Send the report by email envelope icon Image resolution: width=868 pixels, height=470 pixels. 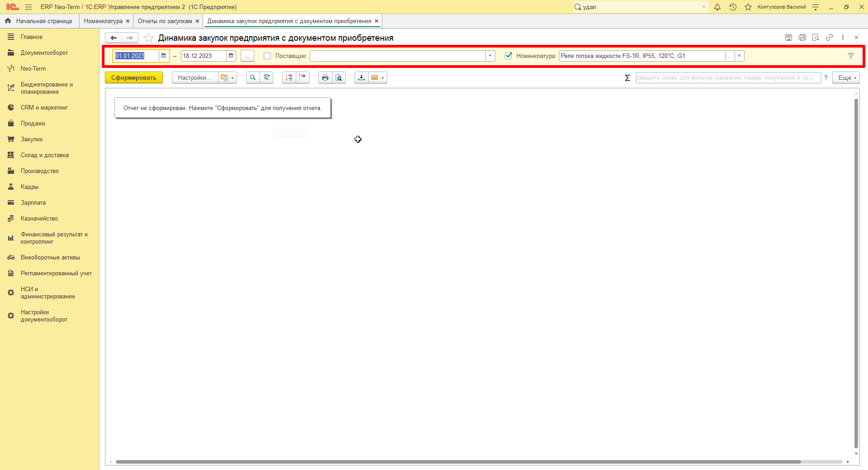coord(375,77)
